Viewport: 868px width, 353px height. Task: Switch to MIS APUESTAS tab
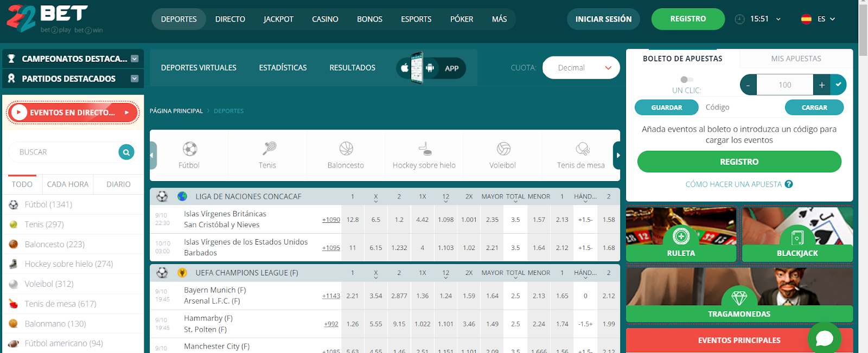pyautogui.click(x=796, y=59)
